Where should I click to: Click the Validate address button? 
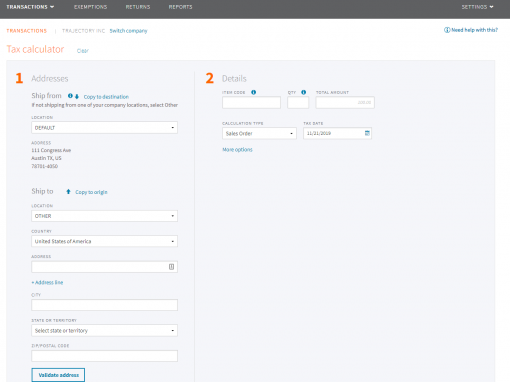coord(58,375)
